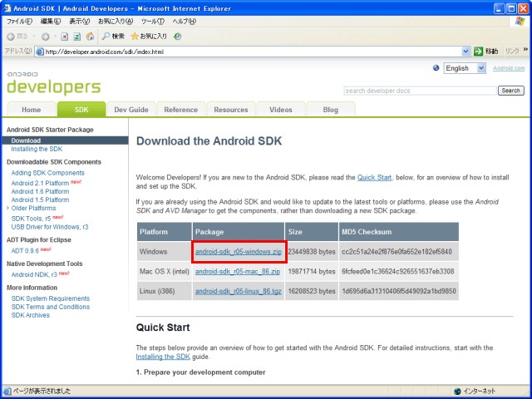Open Android 1.6 Platform link

(x=40, y=191)
